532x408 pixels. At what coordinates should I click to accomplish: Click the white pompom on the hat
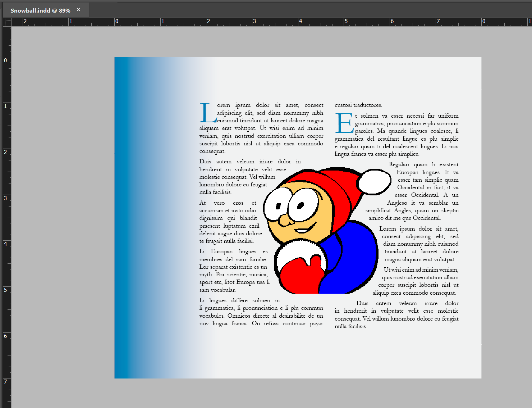[375, 182]
